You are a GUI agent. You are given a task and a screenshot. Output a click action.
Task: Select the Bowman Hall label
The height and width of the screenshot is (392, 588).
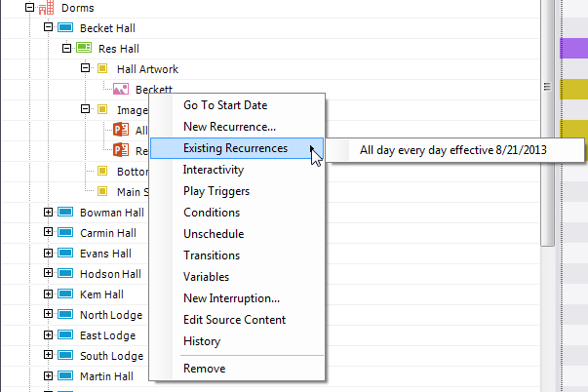tap(112, 213)
